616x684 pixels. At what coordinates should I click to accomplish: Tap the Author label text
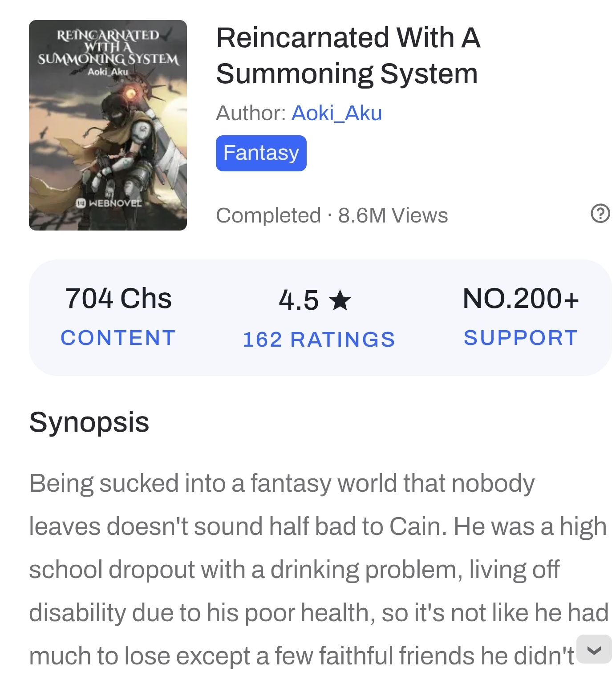tap(251, 113)
